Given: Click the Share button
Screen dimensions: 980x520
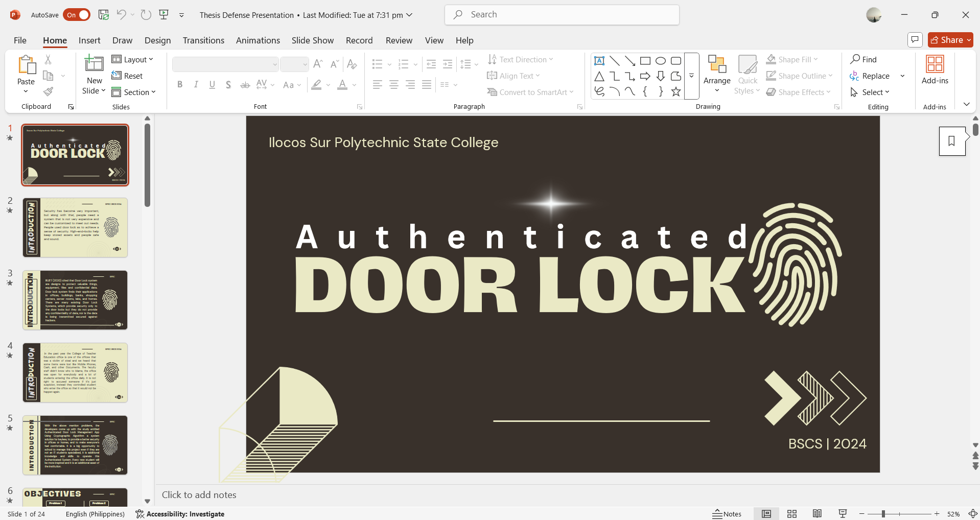Looking at the screenshot, I should tap(950, 40).
